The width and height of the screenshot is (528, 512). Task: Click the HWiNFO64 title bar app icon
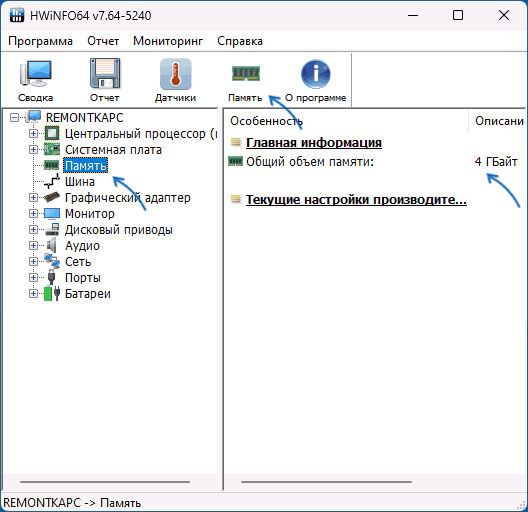click(16, 15)
